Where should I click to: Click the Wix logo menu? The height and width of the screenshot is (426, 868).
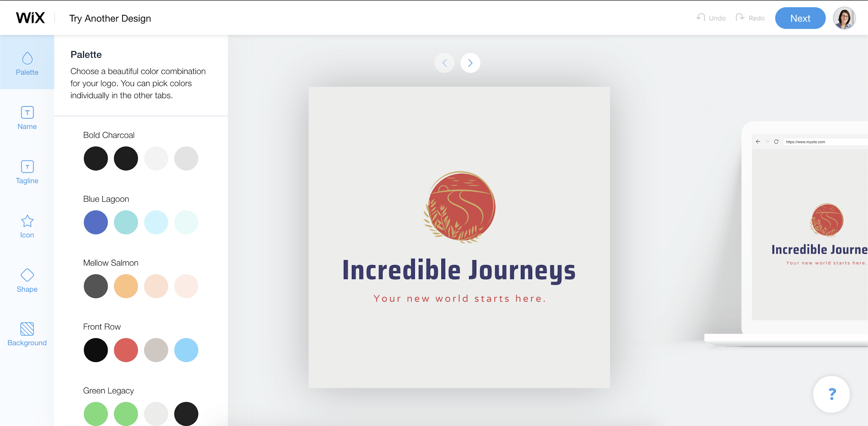click(30, 18)
